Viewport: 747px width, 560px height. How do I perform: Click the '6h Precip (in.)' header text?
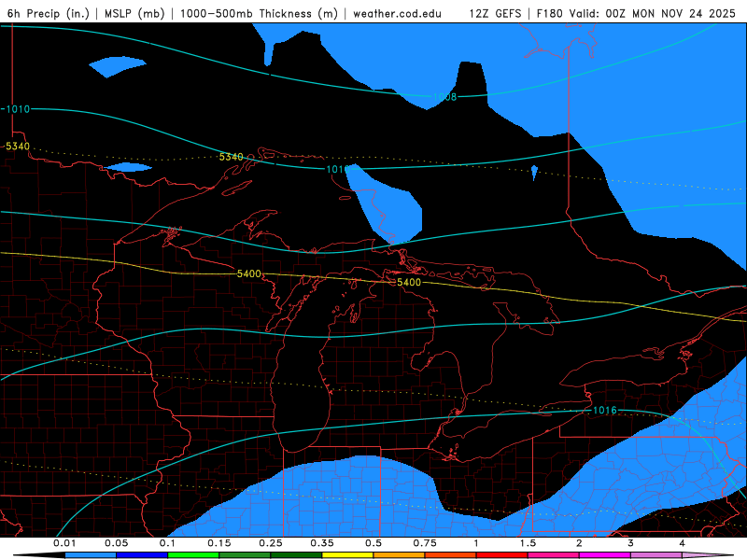click(x=49, y=13)
